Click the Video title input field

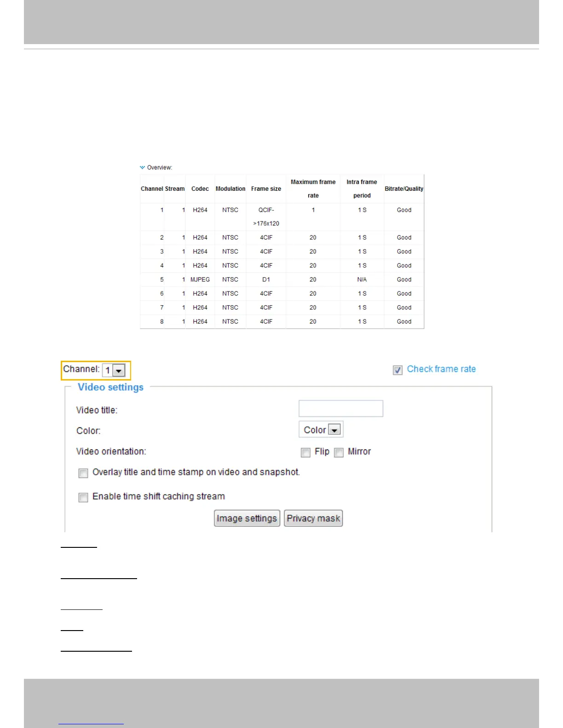coord(341,409)
